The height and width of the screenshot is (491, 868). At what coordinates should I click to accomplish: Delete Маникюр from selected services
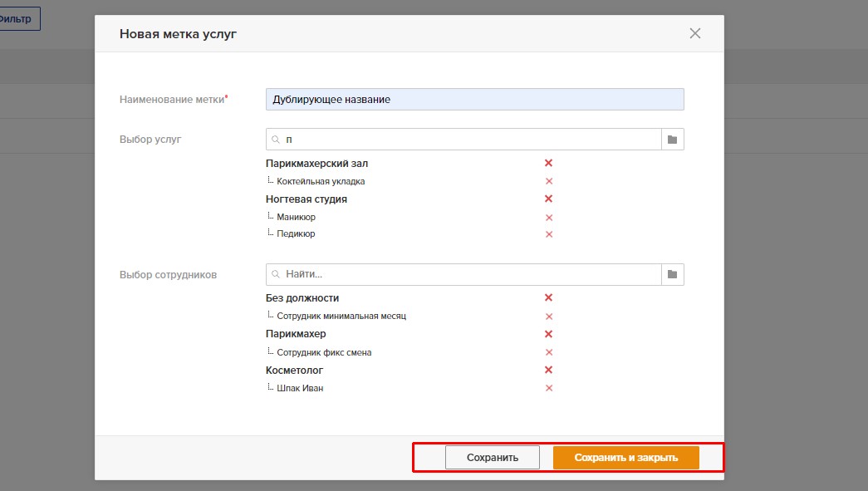tap(548, 218)
